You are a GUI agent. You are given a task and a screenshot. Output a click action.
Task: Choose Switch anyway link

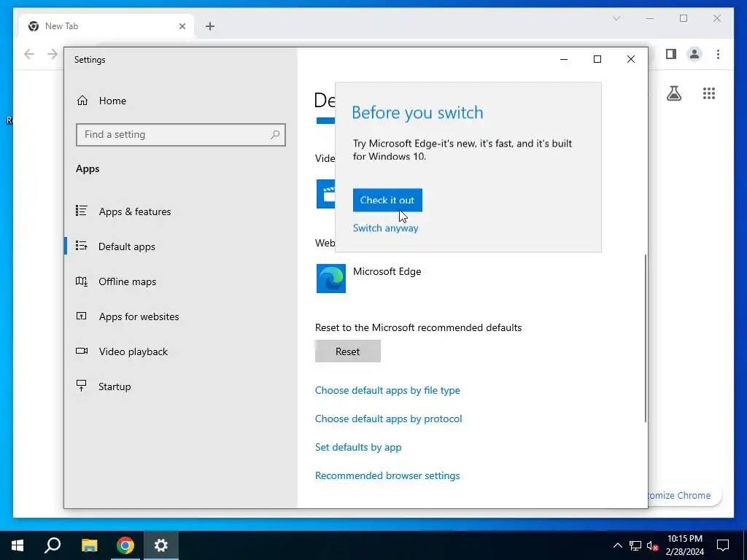pos(385,228)
